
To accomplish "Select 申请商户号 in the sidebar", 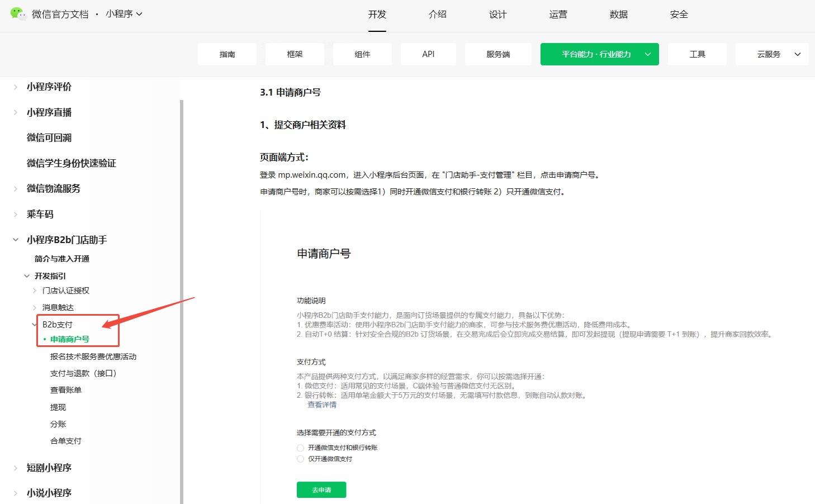I will 70,339.
